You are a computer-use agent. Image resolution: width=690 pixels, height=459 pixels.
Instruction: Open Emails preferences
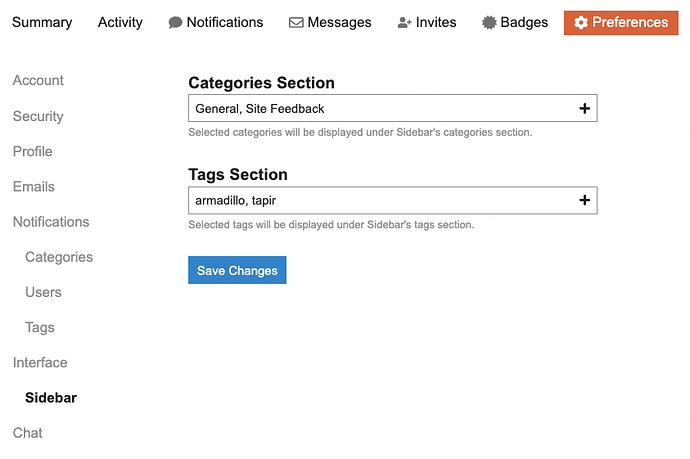pos(34,187)
